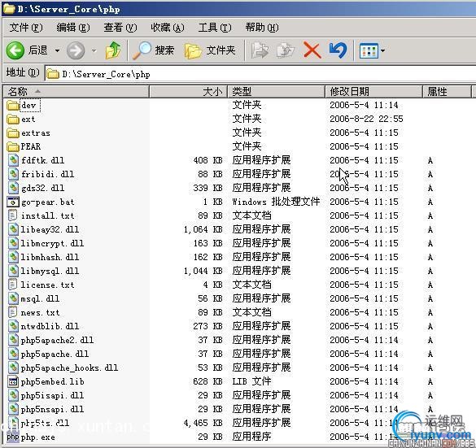
Task: Open the 编辑(E) menu
Action: pyautogui.click(x=73, y=28)
